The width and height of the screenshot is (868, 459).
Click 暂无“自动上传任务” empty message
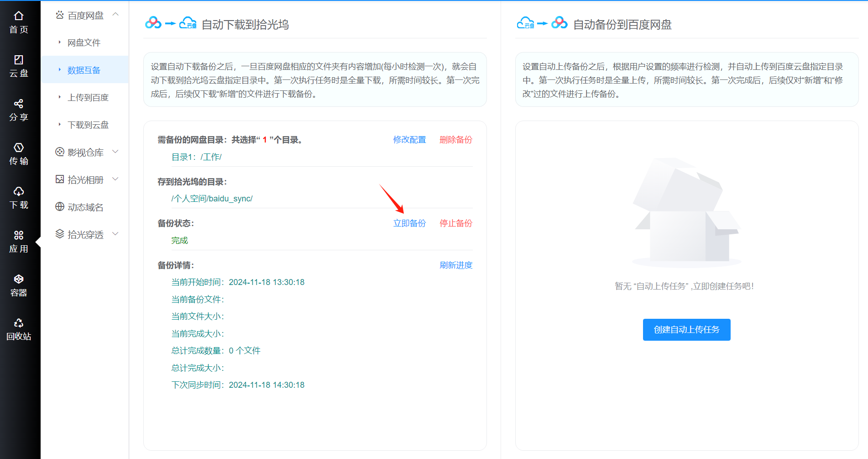click(684, 286)
